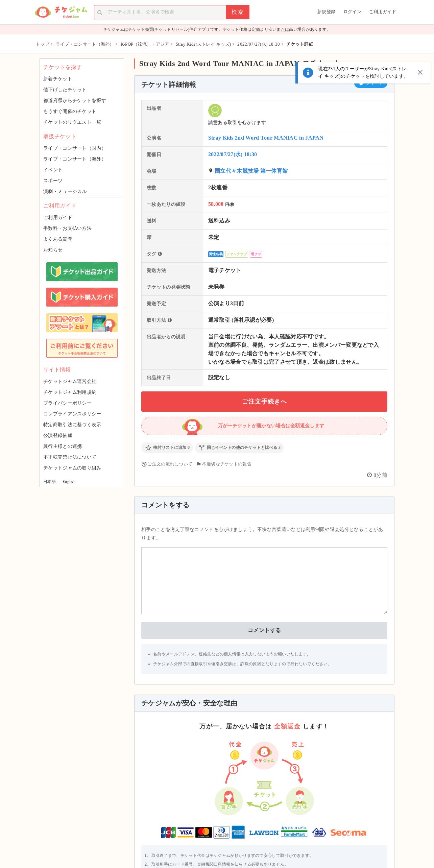Click the comment text area

(x=264, y=581)
